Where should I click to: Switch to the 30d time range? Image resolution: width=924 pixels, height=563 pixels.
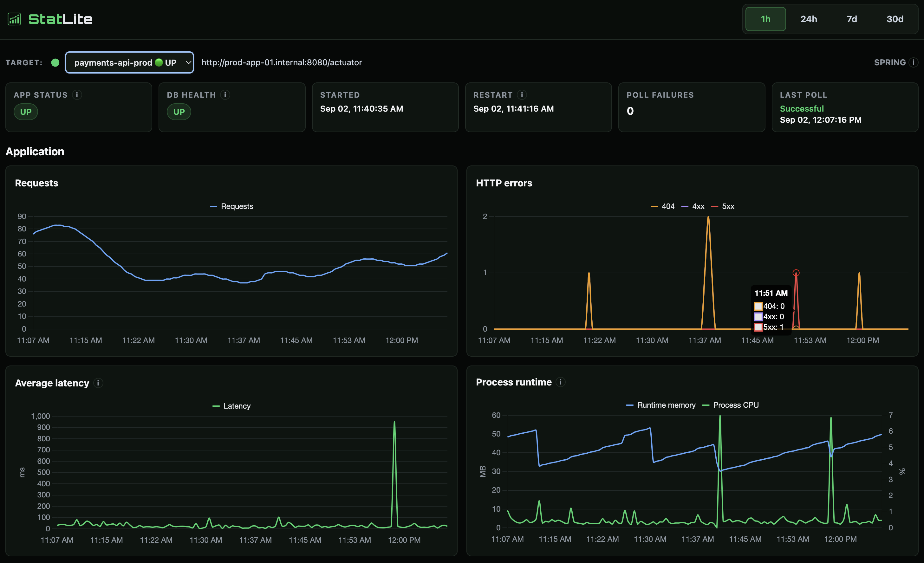tap(895, 19)
